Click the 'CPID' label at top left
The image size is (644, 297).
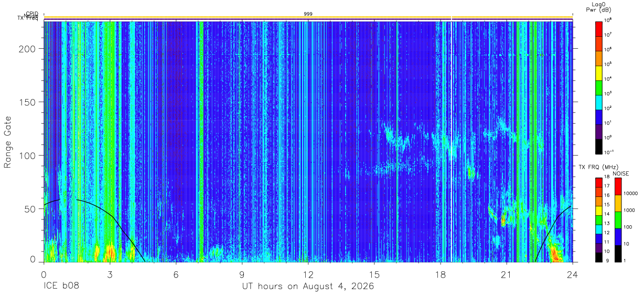click(x=33, y=14)
